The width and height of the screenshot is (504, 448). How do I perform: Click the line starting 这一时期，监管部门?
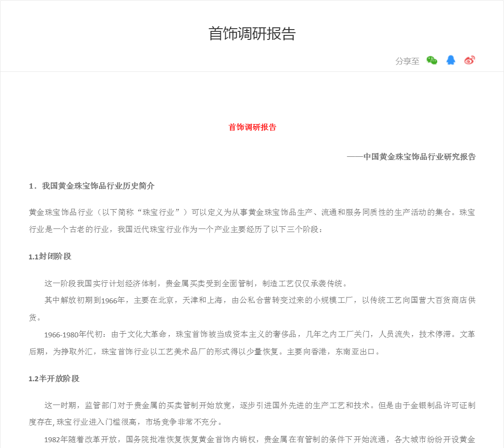(x=260, y=405)
